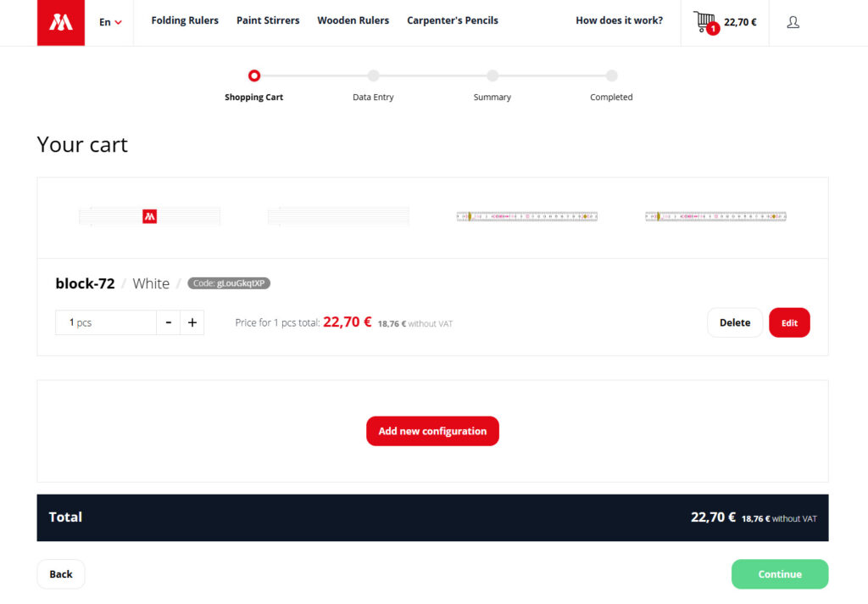This screenshot has width=868, height=604.
Task: Open the Folding Rulers menu
Action: click(x=185, y=20)
